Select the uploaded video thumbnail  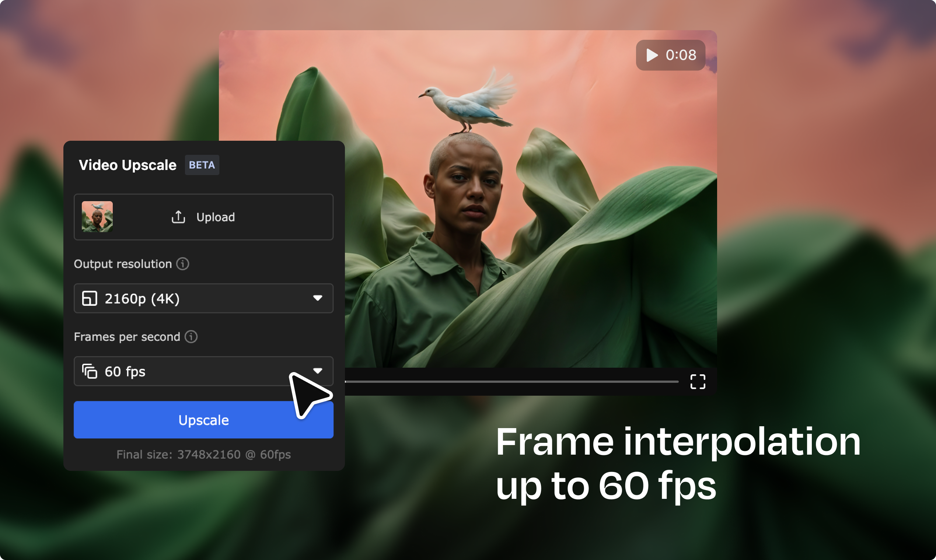[97, 217]
